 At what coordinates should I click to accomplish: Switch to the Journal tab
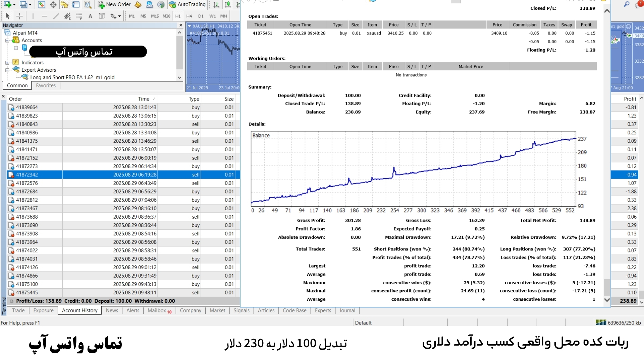pyautogui.click(x=347, y=310)
